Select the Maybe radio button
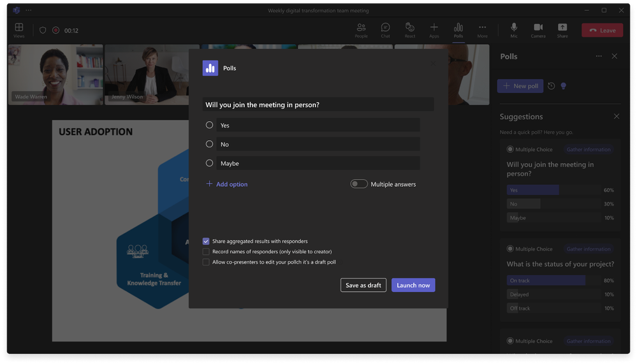 [209, 163]
